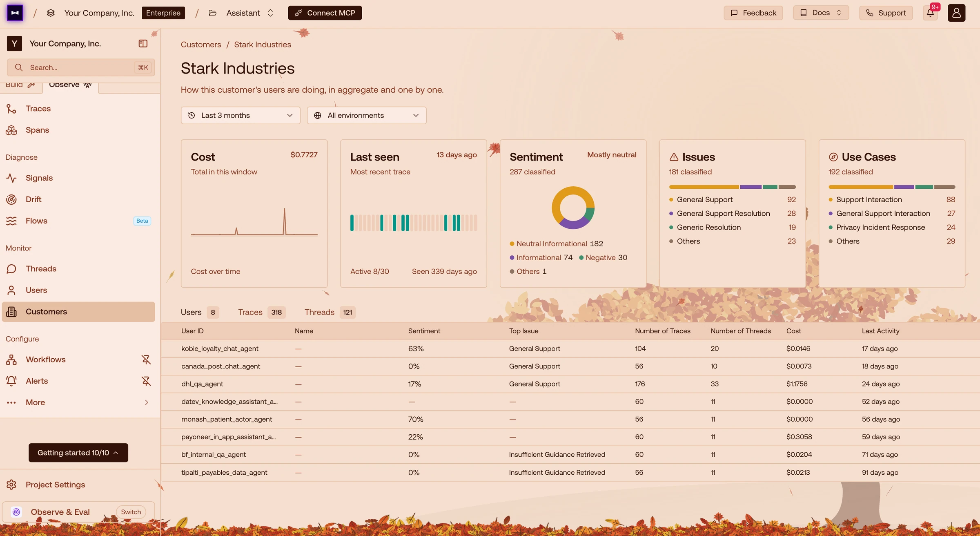Expand the More menu in sidebar
980x536 pixels.
coord(78,402)
